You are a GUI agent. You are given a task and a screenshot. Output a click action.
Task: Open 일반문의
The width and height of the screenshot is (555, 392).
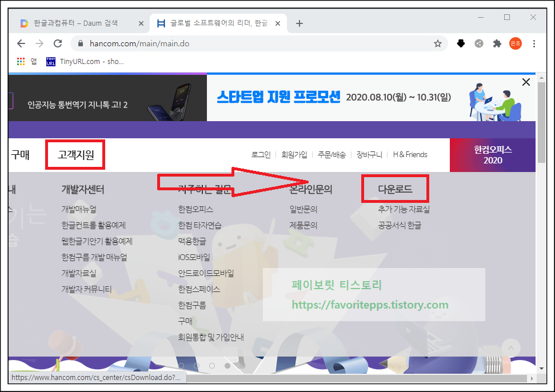[304, 209]
